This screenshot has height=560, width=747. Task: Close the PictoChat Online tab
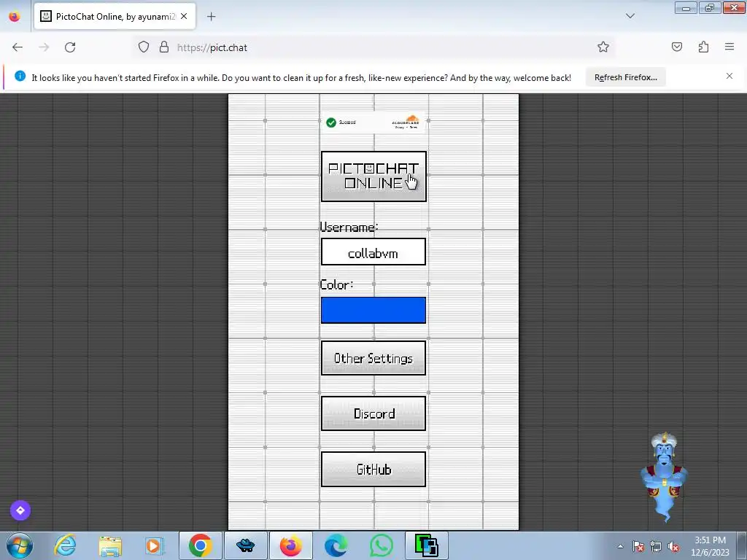[x=184, y=16]
